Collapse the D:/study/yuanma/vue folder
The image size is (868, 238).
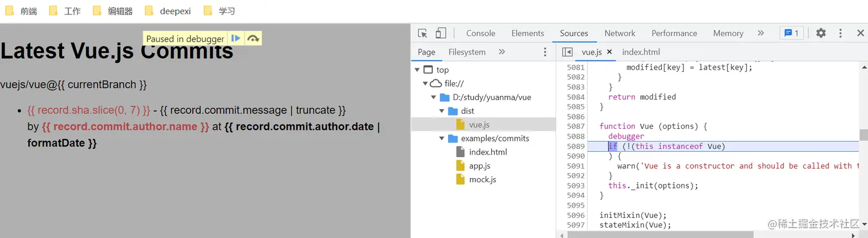[x=433, y=97]
